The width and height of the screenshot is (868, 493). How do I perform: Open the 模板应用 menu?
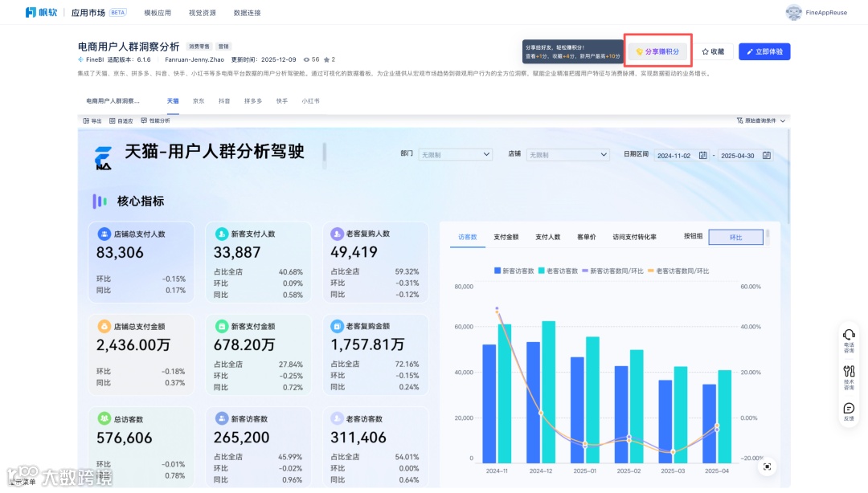pyautogui.click(x=158, y=13)
